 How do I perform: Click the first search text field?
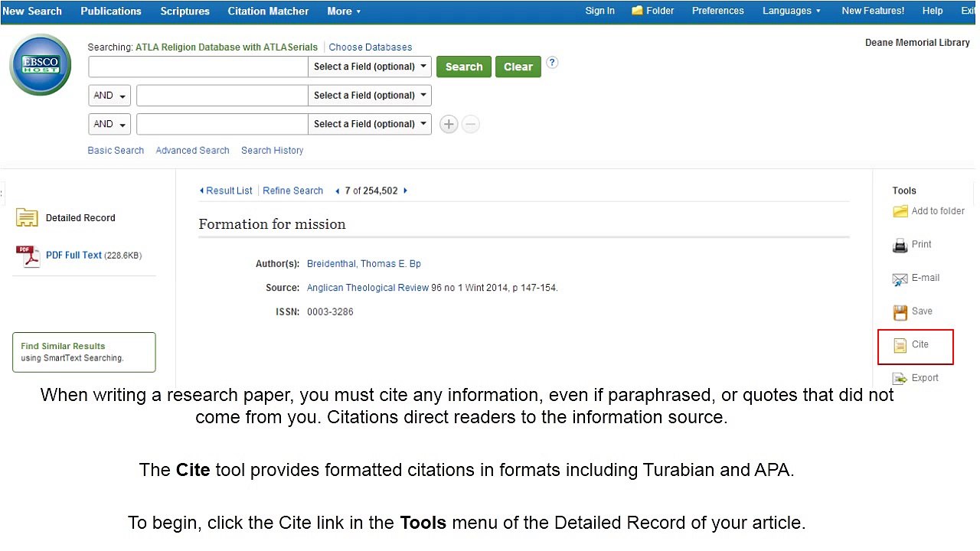point(198,67)
